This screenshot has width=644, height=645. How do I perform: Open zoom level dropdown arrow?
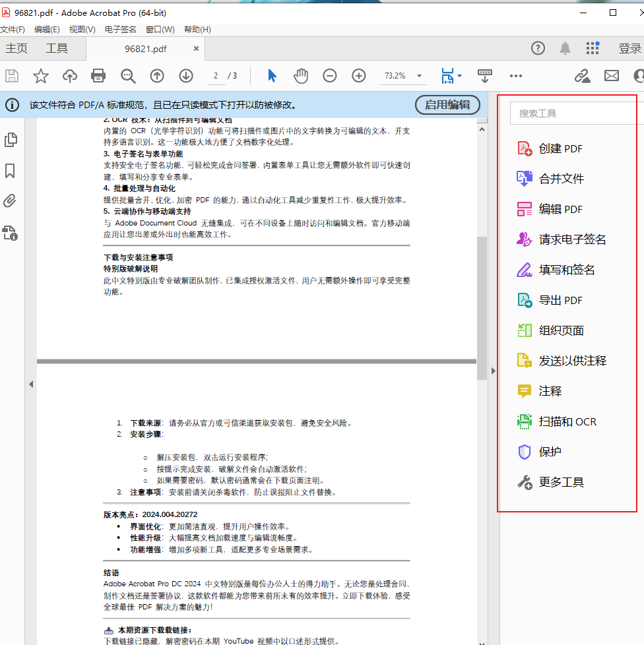(x=419, y=76)
